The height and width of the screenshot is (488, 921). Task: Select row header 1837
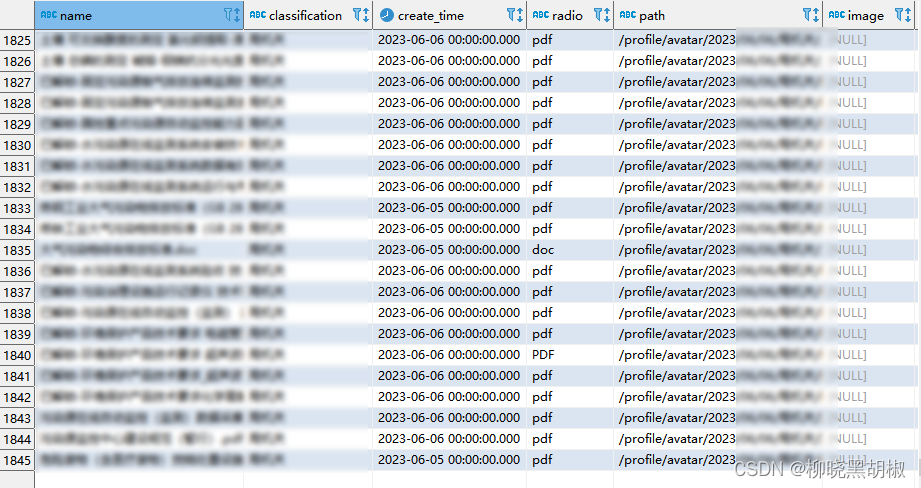pos(17,292)
